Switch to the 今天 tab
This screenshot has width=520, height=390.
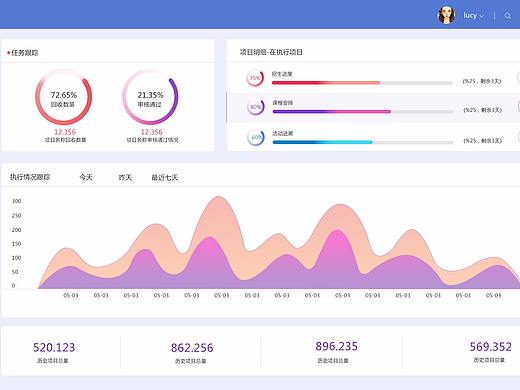86,177
